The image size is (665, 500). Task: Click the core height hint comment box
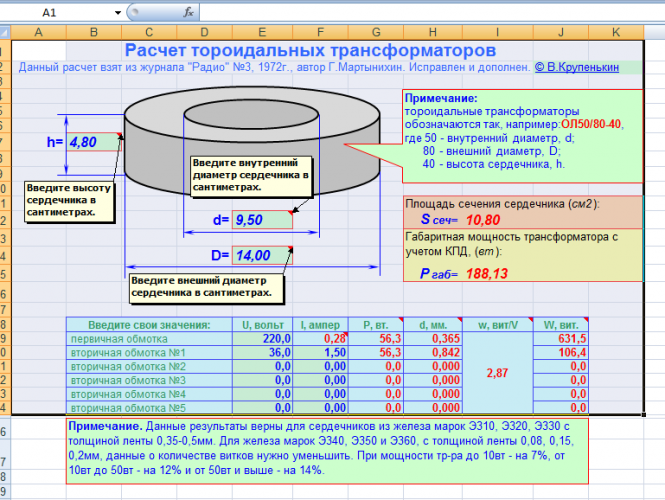point(69,201)
